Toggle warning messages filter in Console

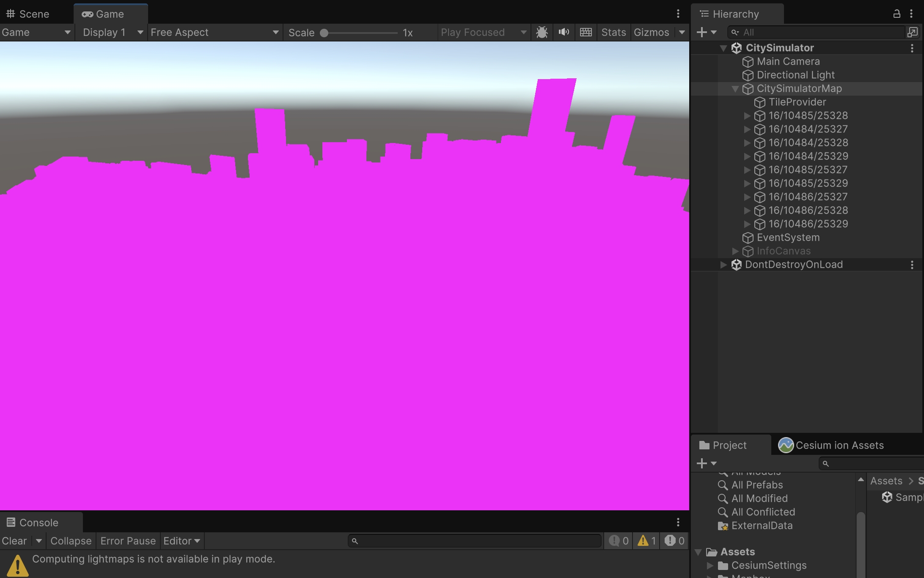tap(646, 541)
